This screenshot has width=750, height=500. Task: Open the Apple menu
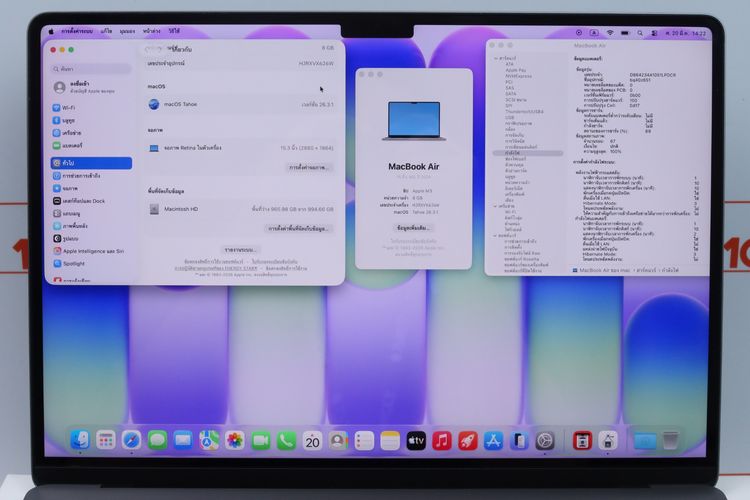(x=51, y=32)
